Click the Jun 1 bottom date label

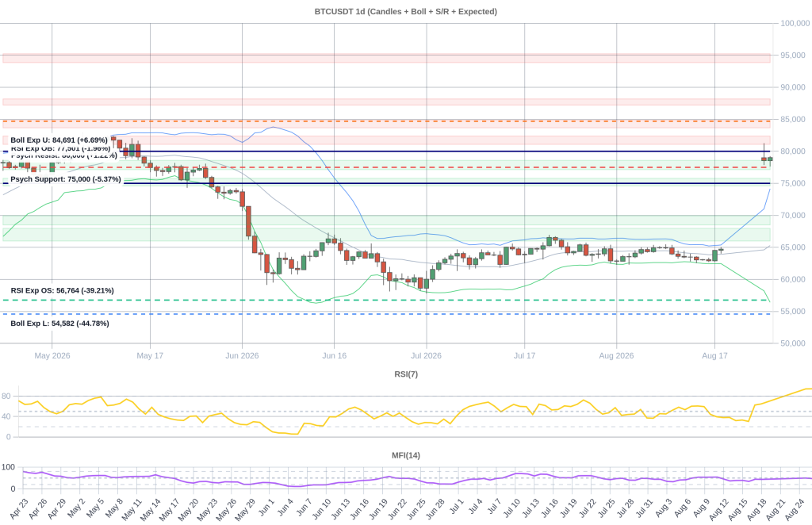click(x=267, y=507)
